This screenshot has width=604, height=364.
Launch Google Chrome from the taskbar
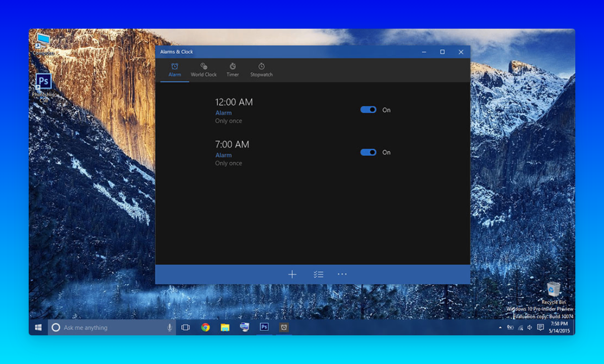[x=205, y=327]
